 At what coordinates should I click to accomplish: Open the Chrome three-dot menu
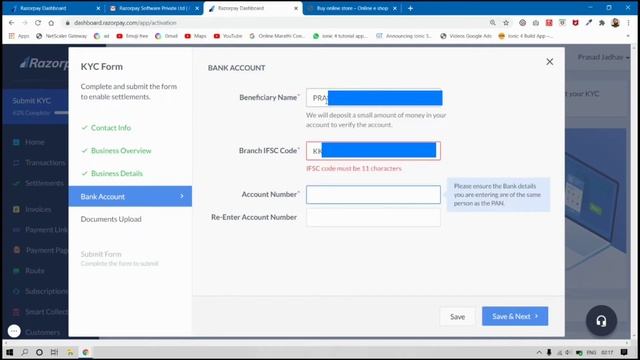pos(629,23)
